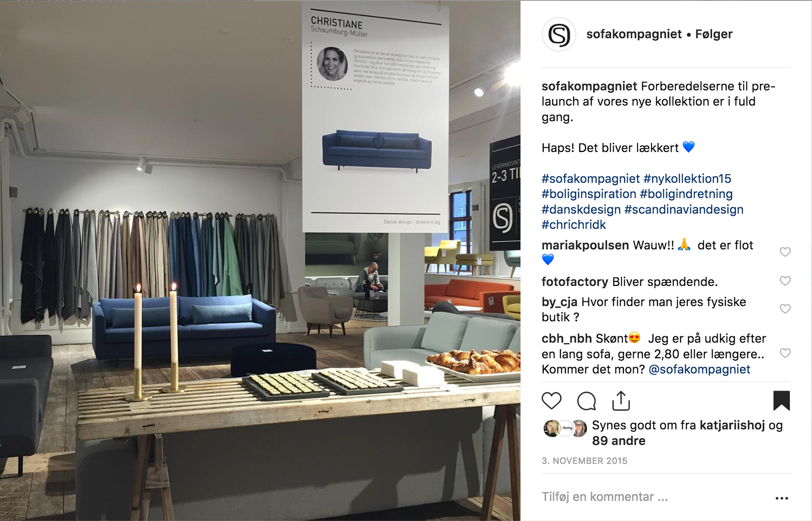Click the showroom photo of the post
This screenshot has width=812, height=521.
[x=260, y=261]
